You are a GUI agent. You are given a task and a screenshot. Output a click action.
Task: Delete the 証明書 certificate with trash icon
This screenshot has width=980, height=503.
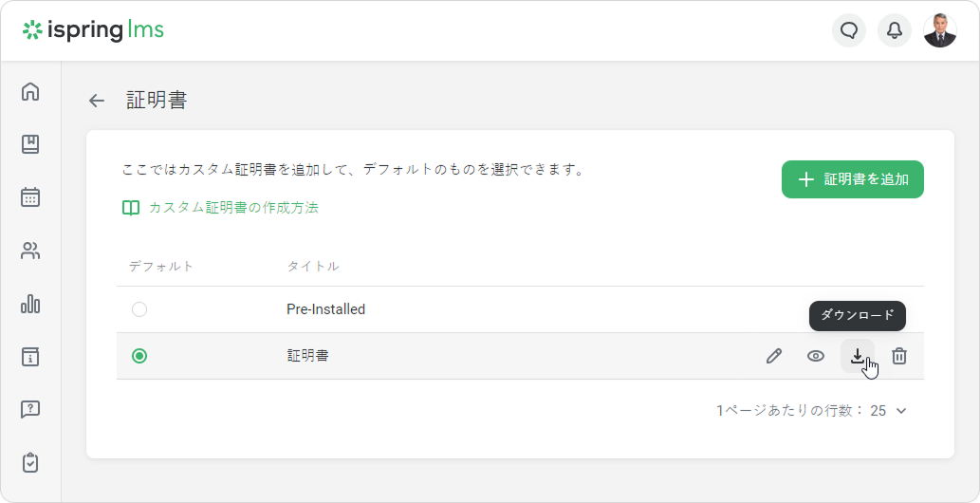pos(899,356)
